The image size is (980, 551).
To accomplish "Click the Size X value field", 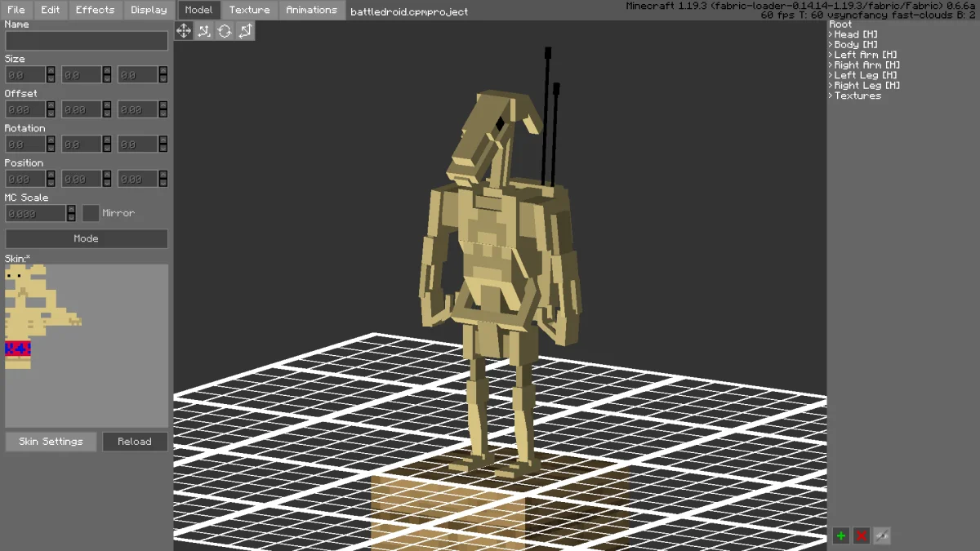I will click(x=25, y=75).
